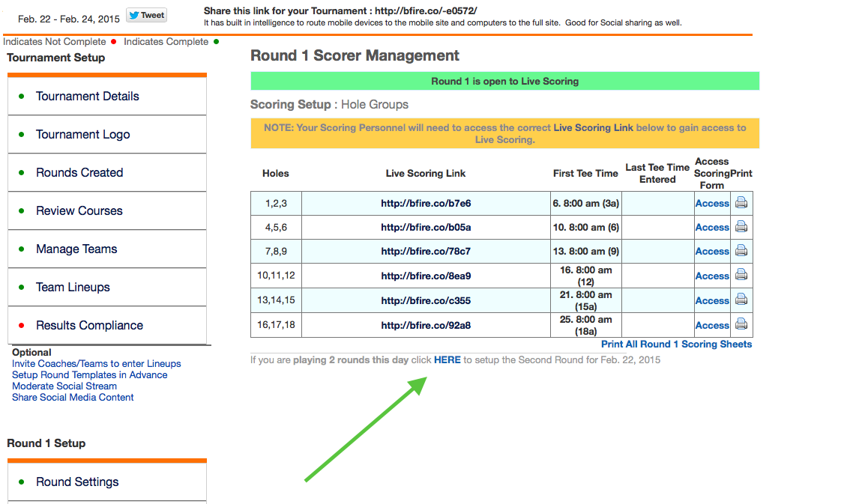Click first tee time '21. 8:00 am (15a)'
The width and height of the screenshot is (856, 504).
click(585, 300)
